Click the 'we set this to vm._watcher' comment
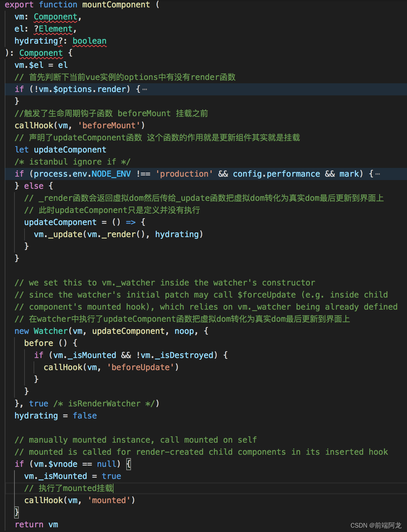The height and width of the screenshot is (532, 407). pyautogui.click(x=165, y=283)
